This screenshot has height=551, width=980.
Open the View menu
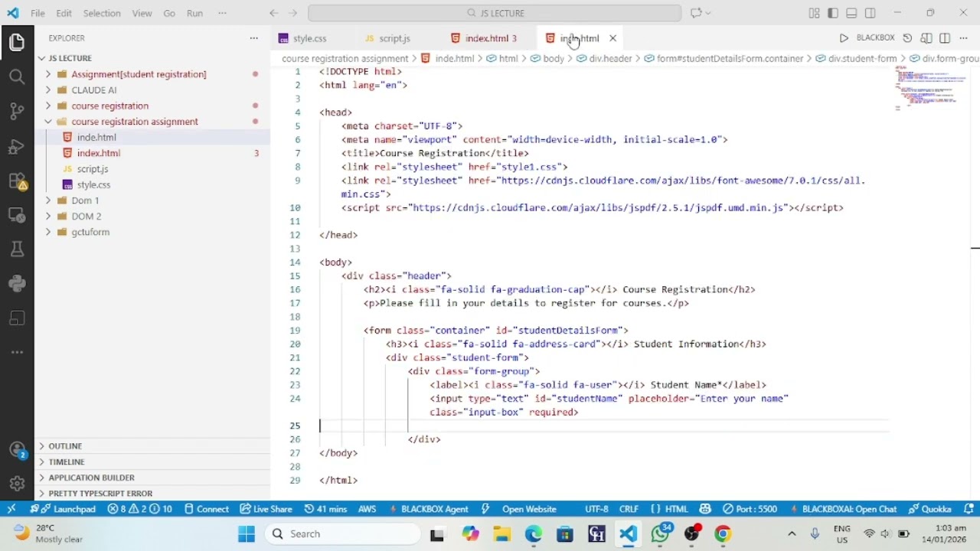142,13
